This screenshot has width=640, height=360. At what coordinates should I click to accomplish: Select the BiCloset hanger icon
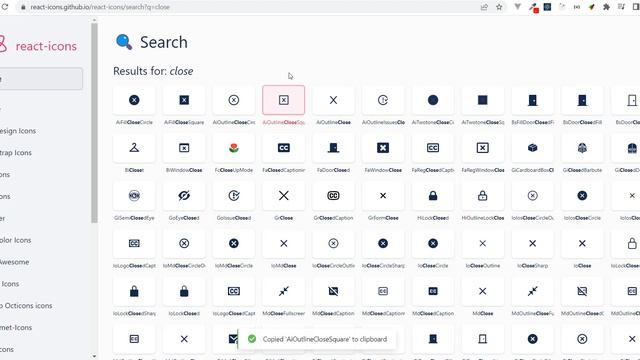point(134,148)
